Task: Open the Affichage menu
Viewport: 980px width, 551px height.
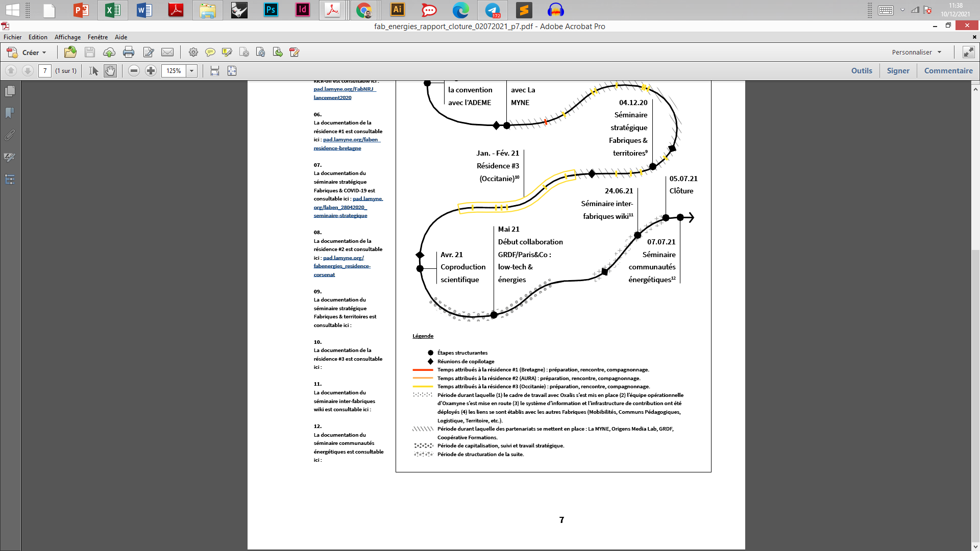Action: click(67, 37)
